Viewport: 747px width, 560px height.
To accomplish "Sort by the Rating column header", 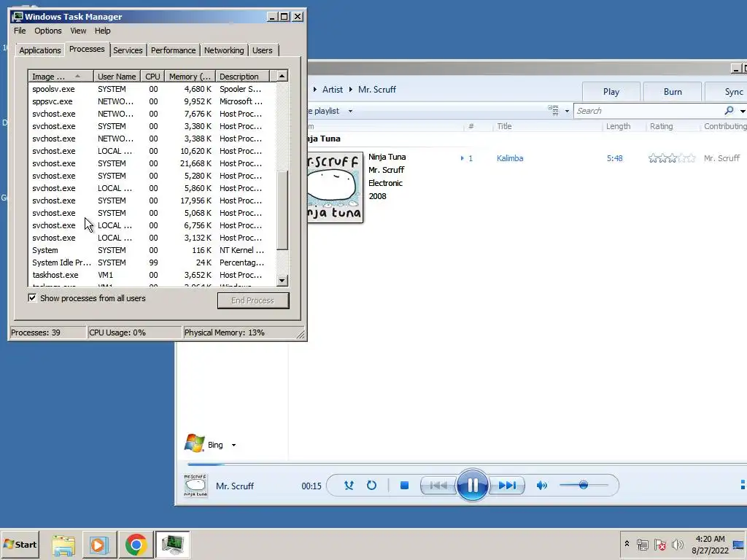I will click(x=661, y=126).
